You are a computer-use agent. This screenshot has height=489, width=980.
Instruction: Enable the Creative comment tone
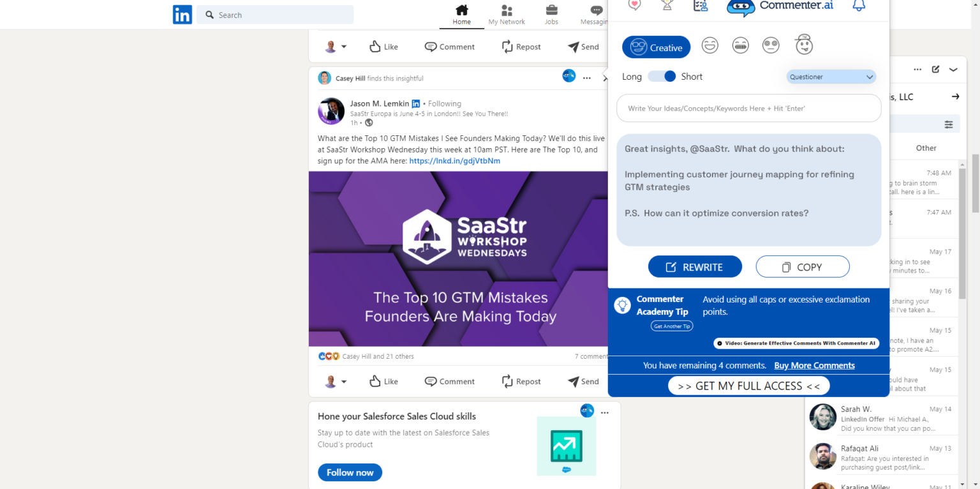click(x=656, y=47)
